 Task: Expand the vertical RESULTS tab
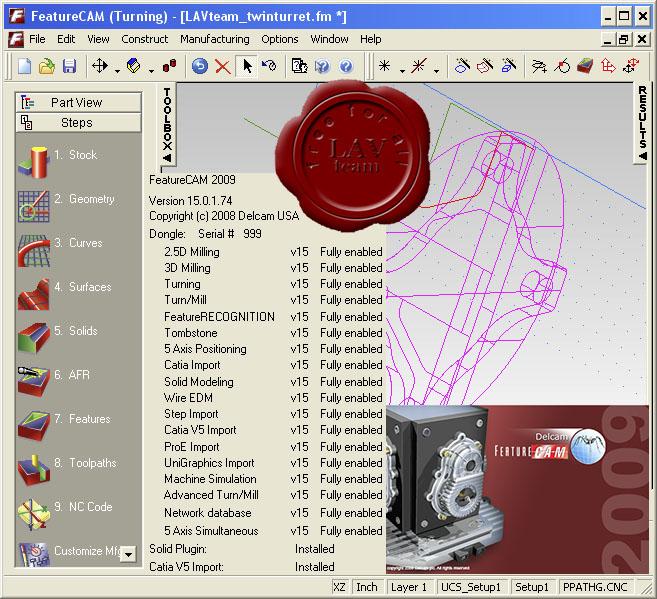click(642, 123)
